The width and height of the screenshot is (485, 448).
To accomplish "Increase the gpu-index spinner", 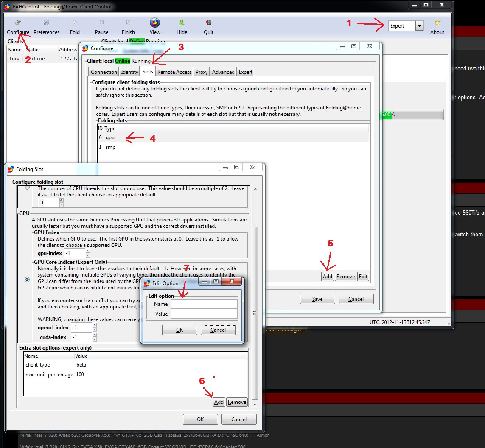I will tap(88, 251).
